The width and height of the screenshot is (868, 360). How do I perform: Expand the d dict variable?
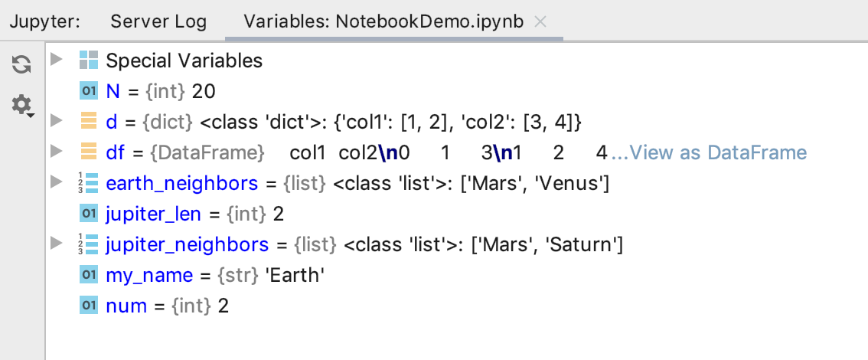point(57,120)
